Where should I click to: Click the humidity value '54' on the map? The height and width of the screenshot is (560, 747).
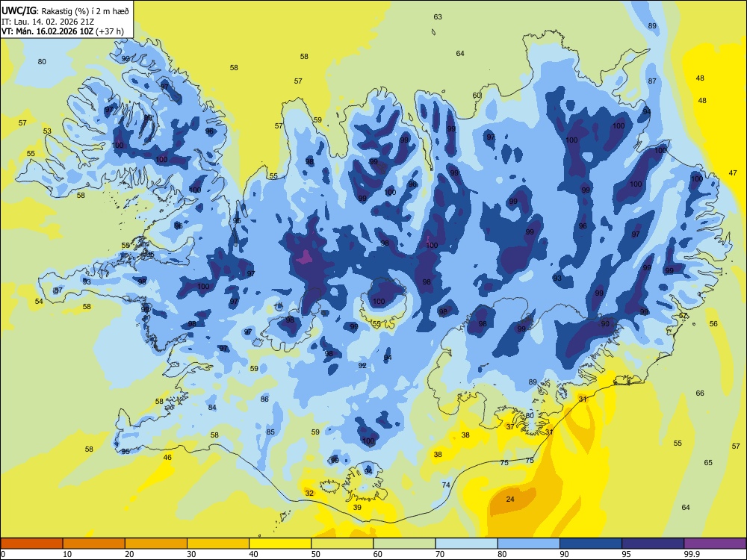[39, 301]
